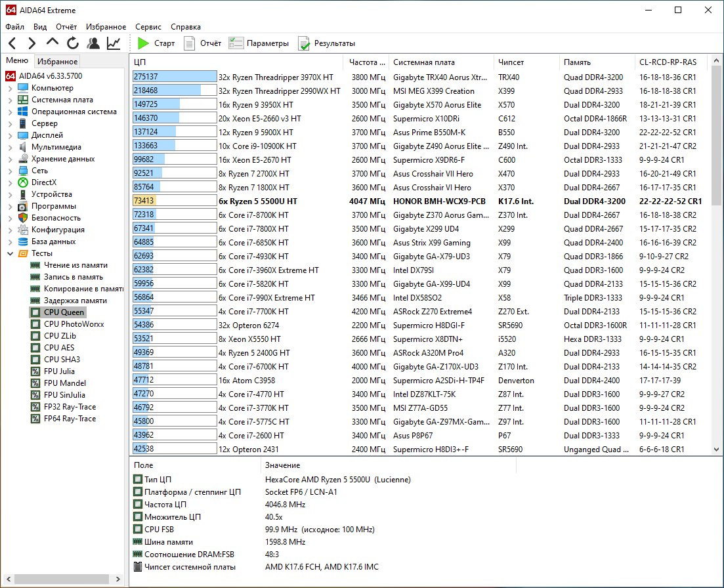Open the Отчёт toolbar button

203,43
